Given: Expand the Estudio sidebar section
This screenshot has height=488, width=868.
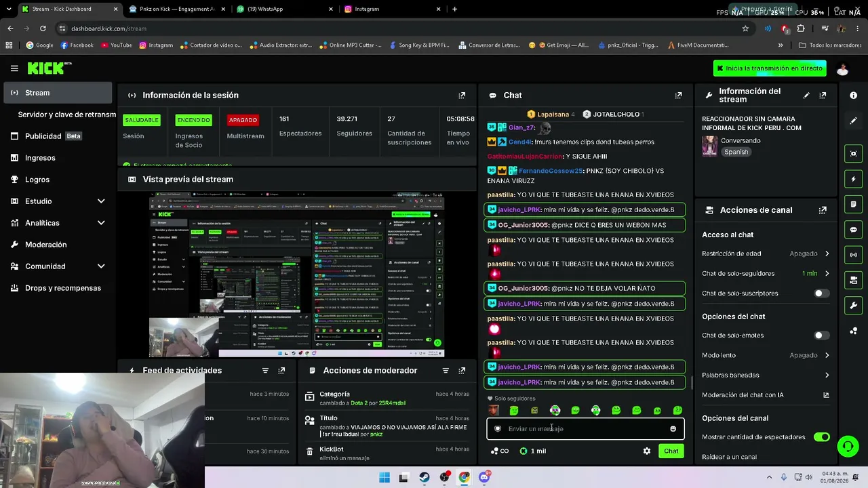Looking at the screenshot, I should coord(101,201).
